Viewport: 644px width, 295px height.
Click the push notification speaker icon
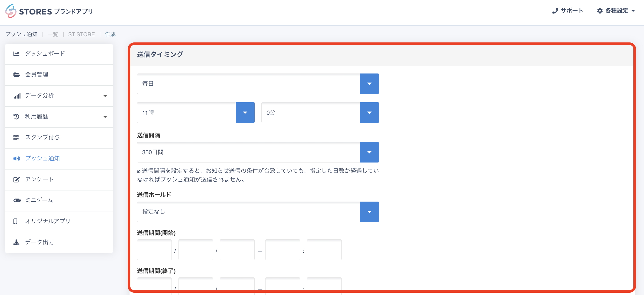tap(16, 158)
